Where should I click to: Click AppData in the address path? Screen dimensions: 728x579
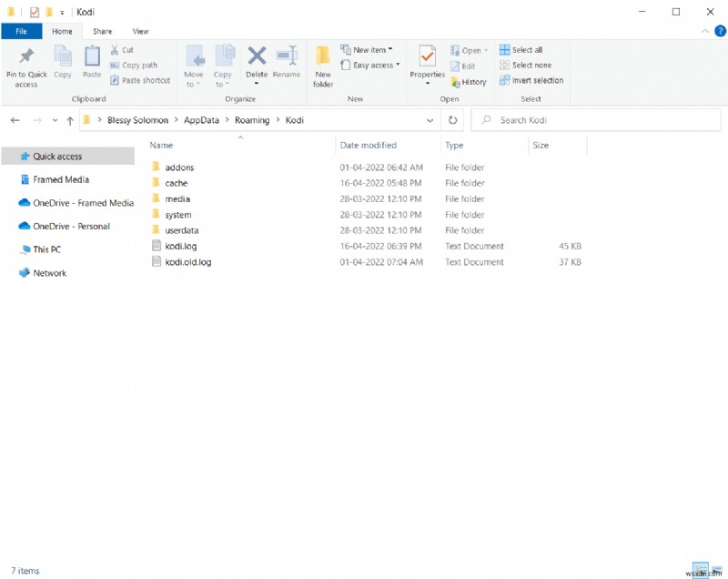(x=201, y=120)
